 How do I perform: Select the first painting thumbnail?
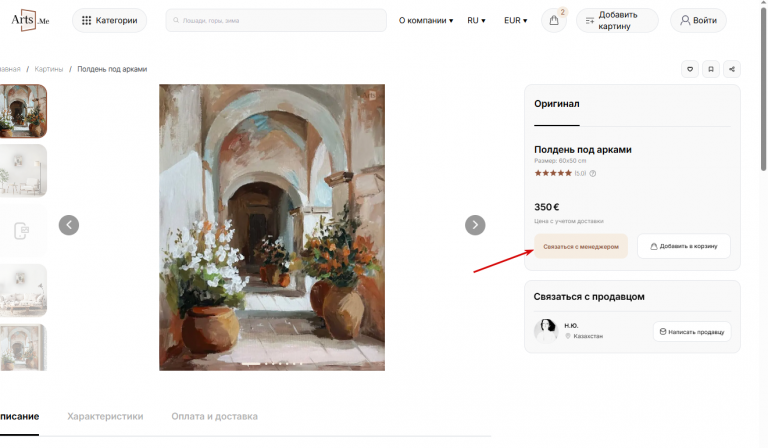[23, 111]
